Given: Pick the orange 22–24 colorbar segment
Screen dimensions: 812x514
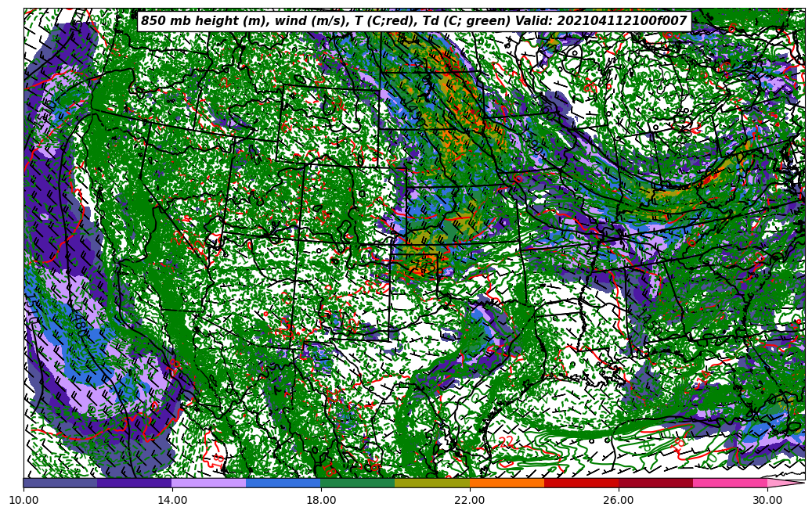Looking at the screenshot, I should tap(507, 483).
